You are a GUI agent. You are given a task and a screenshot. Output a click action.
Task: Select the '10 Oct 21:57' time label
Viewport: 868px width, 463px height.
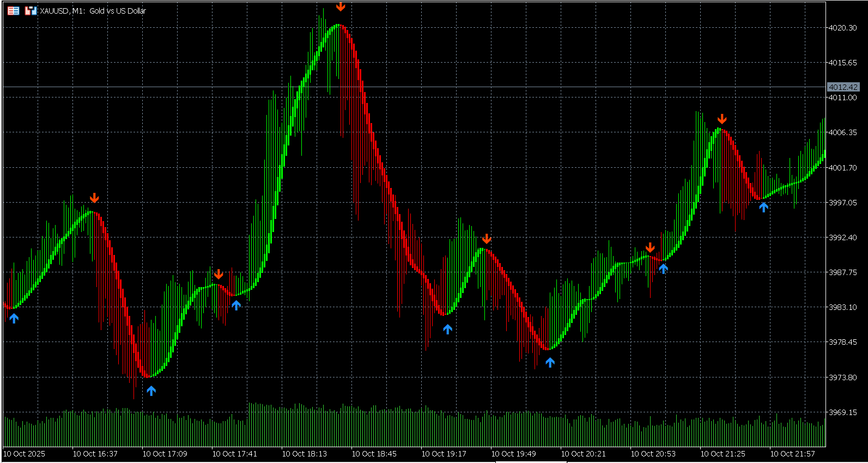coord(793,454)
